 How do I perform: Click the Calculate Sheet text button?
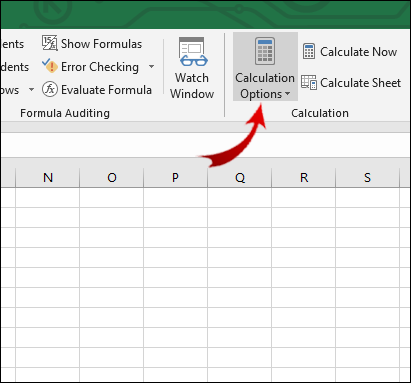coord(361,83)
